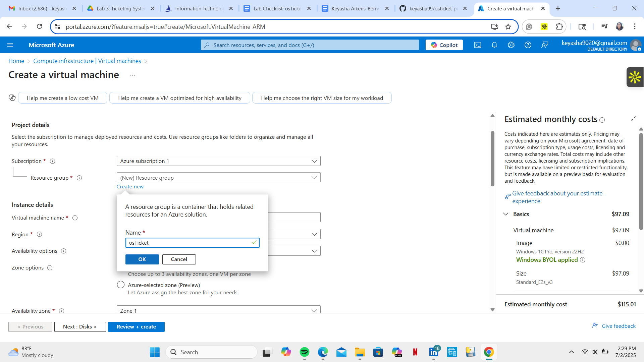Open the Resource group dropdown
Viewport: 644px width, 362px height.
tap(218, 178)
